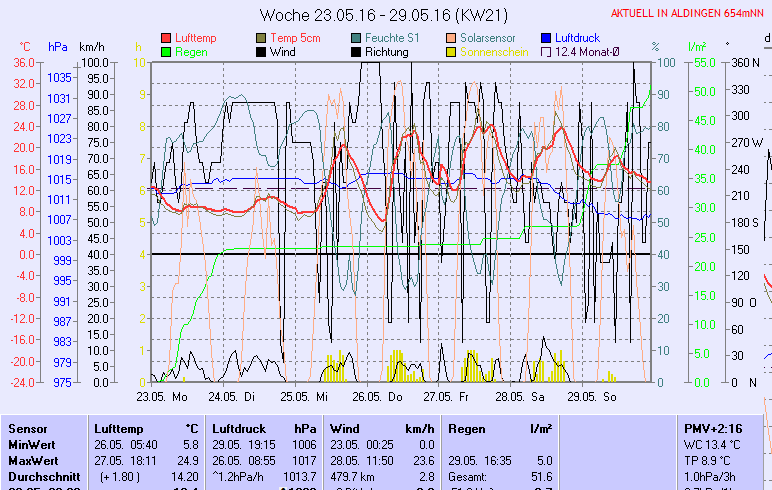Click the blue Luftdruck legend square

click(547, 37)
